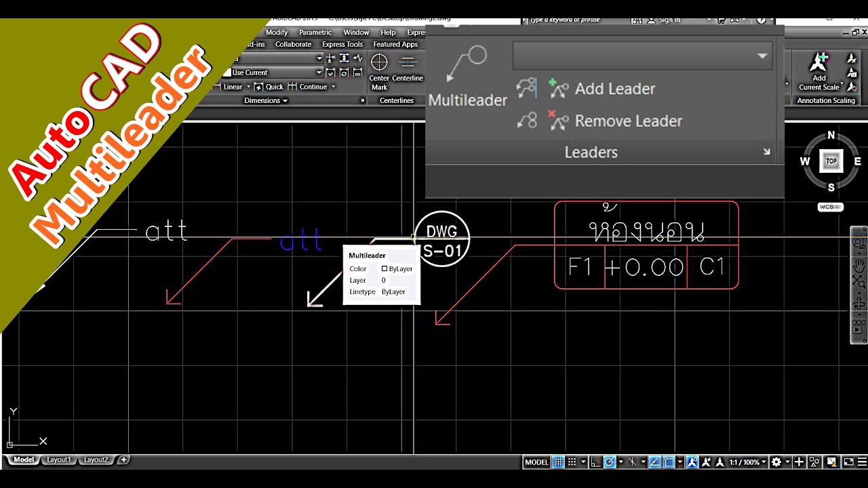Open the Window menu
868x488 pixels.
356,33
